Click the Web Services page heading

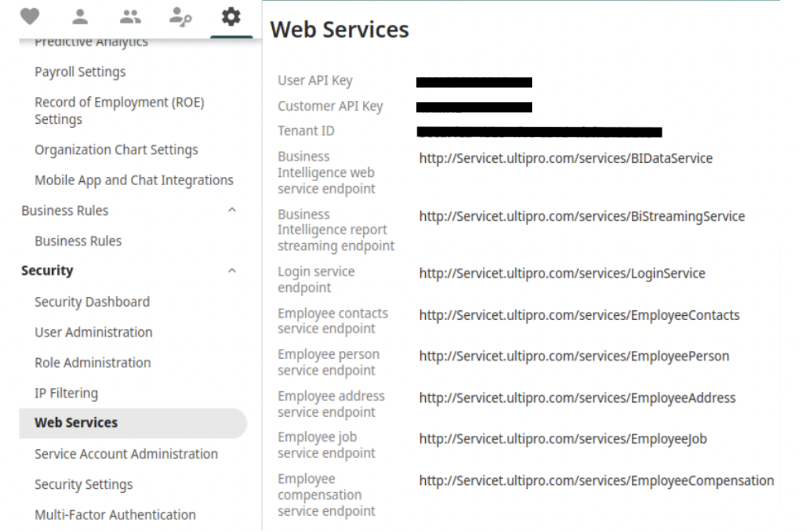click(x=340, y=30)
